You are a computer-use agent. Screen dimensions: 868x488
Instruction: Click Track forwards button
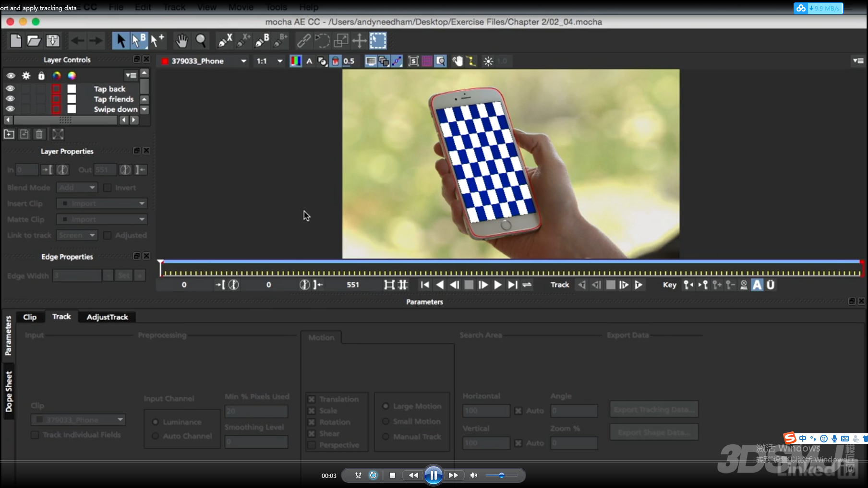coord(638,285)
